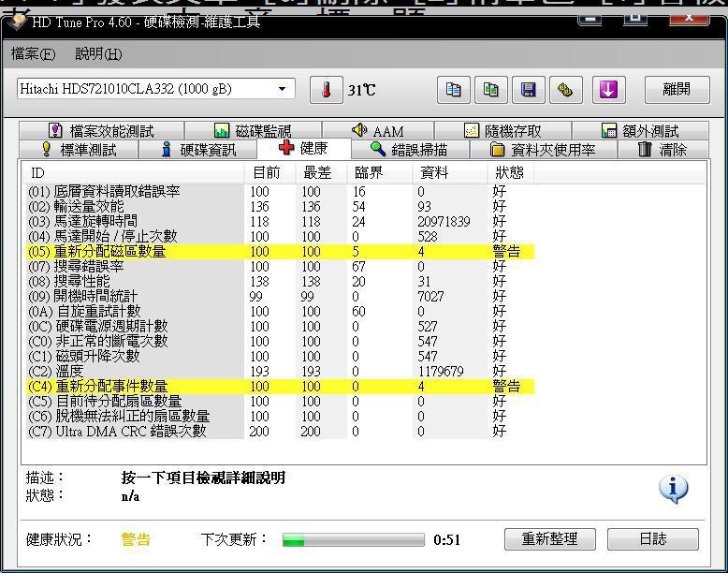Click the floppy disk save icon
Viewport: 728px width, 573px height.
[529, 90]
